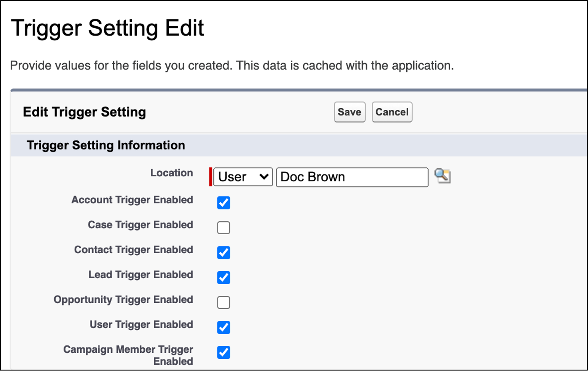Open the Location type dropdown showing User

(243, 177)
